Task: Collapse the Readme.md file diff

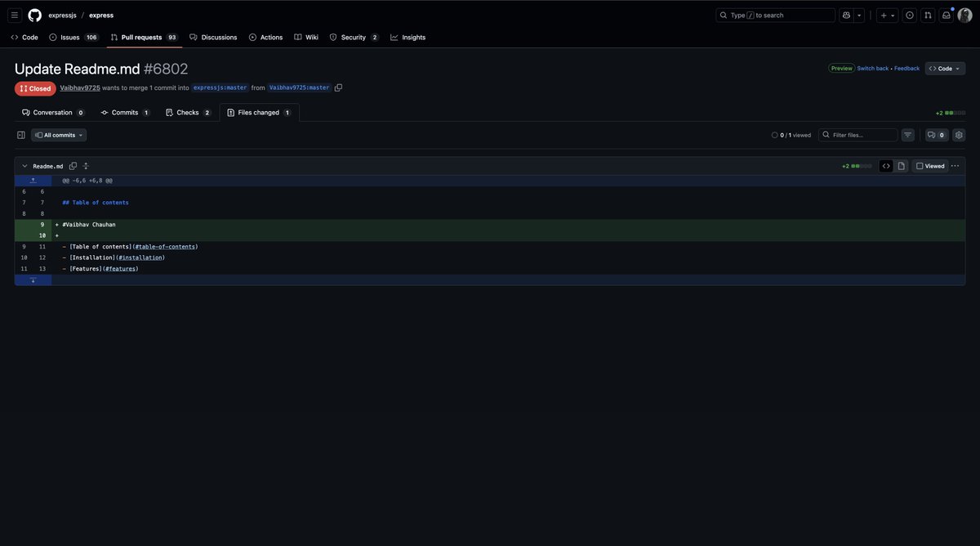Action: click(24, 166)
